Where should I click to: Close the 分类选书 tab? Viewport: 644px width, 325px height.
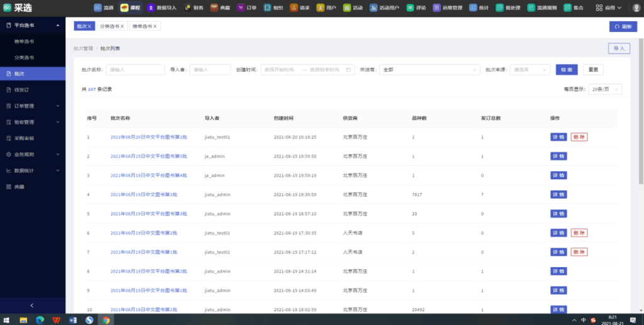click(122, 26)
